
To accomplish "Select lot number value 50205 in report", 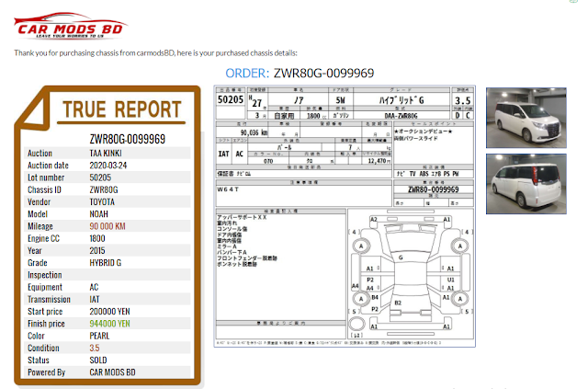I will [x=100, y=177].
